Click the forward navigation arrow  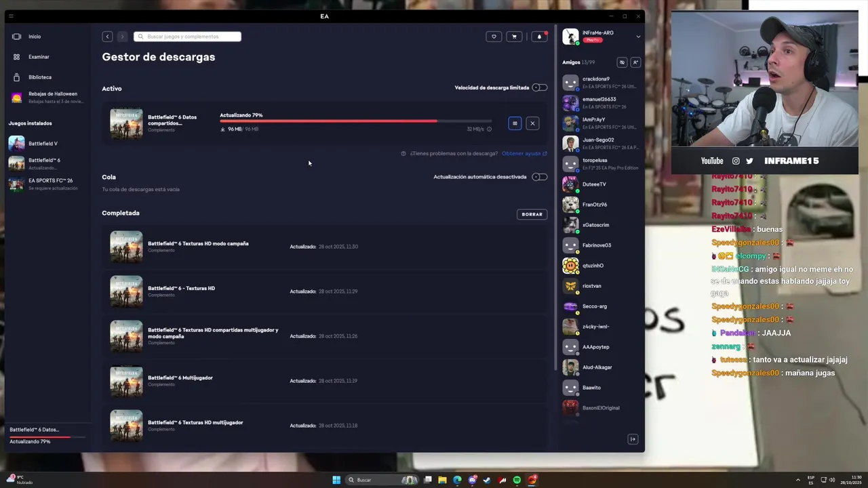[122, 37]
